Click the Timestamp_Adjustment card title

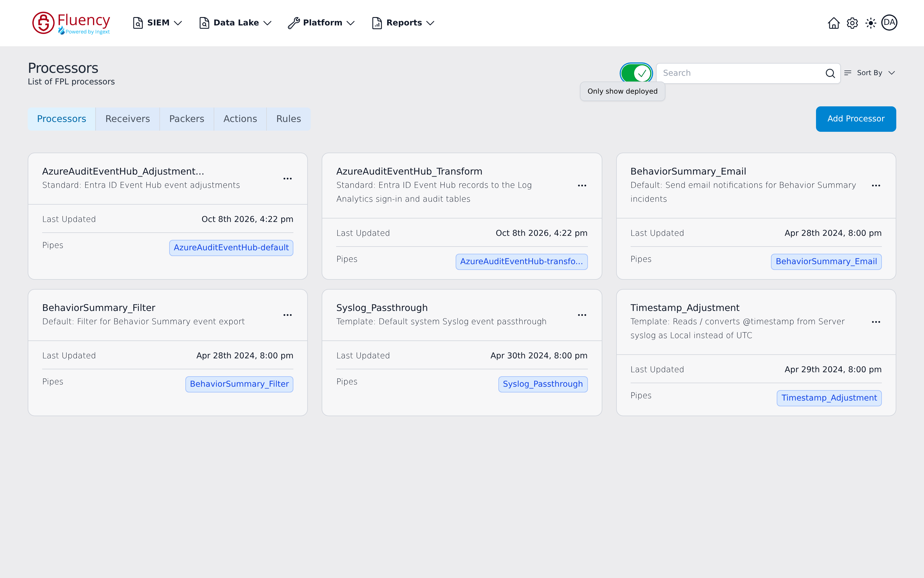coord(685,308)
